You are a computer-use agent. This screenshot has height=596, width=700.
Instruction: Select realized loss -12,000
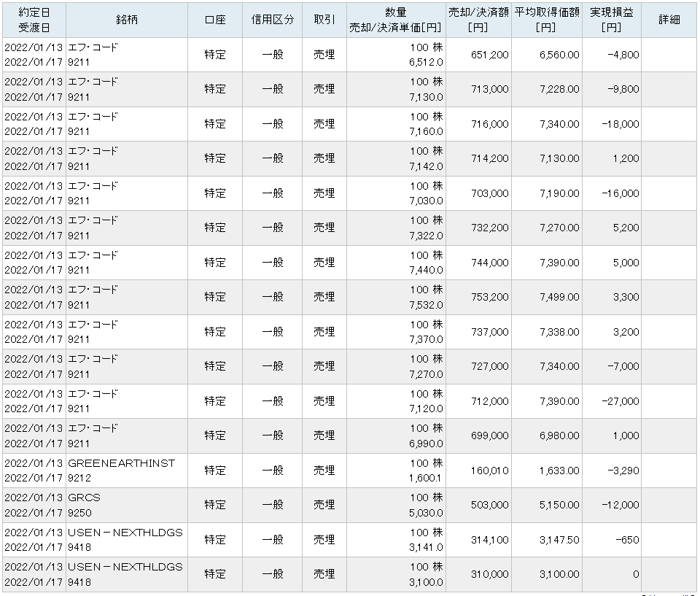point(621,505)
